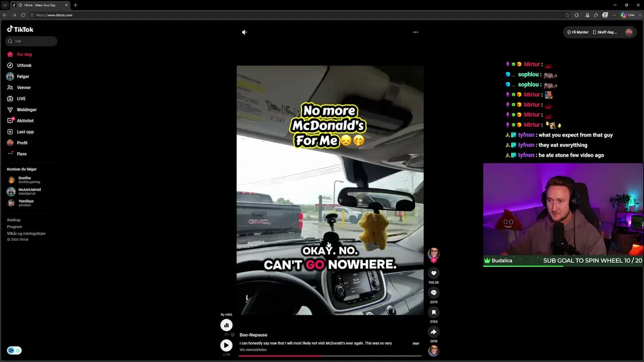
Task: Open the Boo-Nepause creator name
Action: pyautogui.click(x=254, y=335)
